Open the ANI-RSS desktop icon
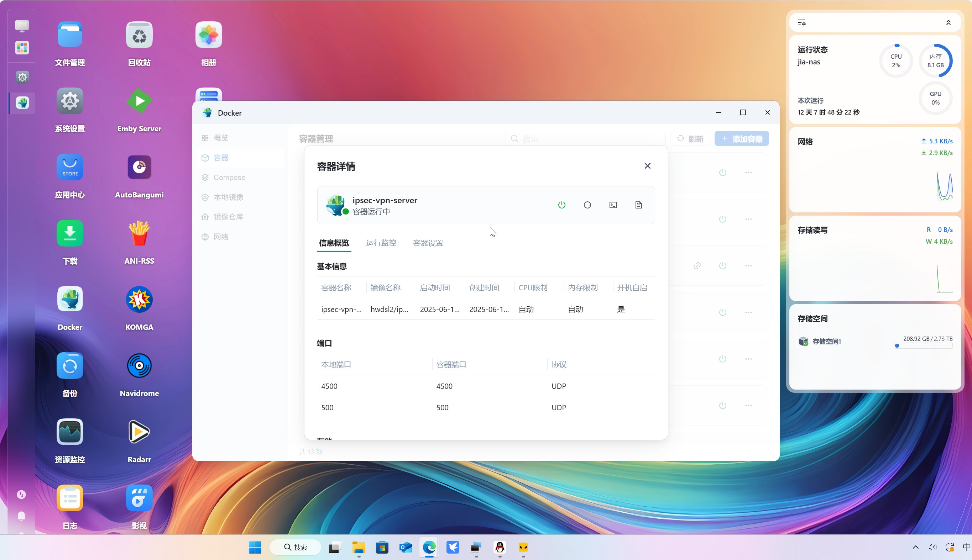972x560 pixels. point(139,233)
